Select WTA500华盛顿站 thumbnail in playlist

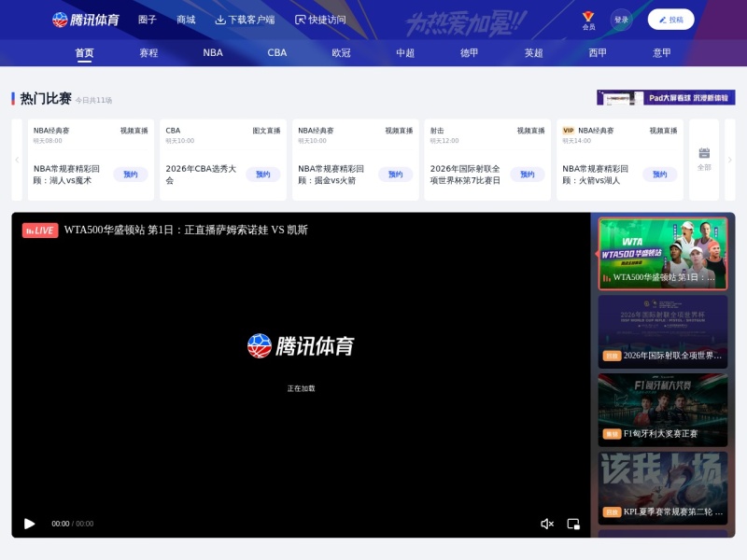coord(663,254)
